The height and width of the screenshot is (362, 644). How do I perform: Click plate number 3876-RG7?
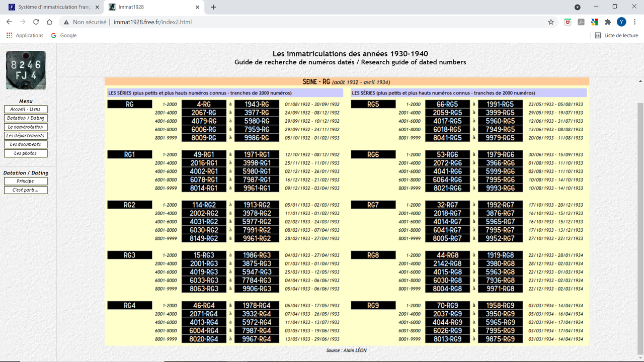coord(500,213)
